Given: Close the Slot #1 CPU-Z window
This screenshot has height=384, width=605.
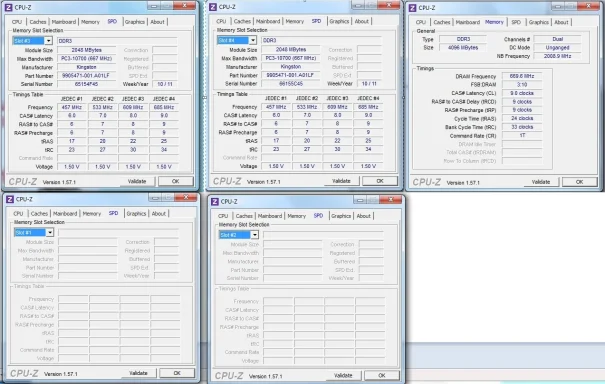Looking at the screenshot, I should coord(186,197).
